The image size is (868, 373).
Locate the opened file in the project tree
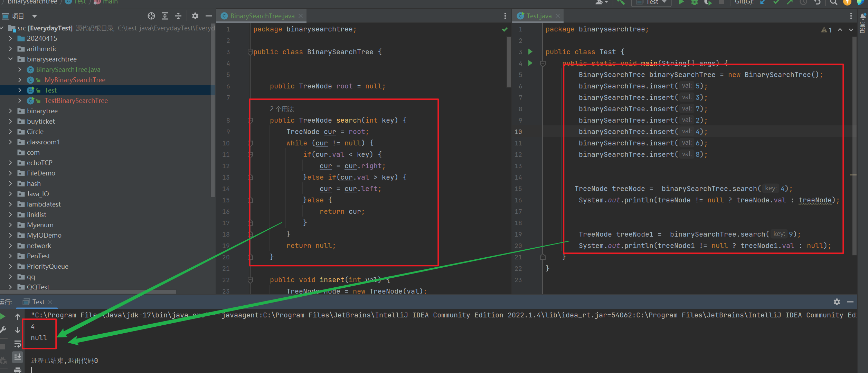tap(151, 16)
